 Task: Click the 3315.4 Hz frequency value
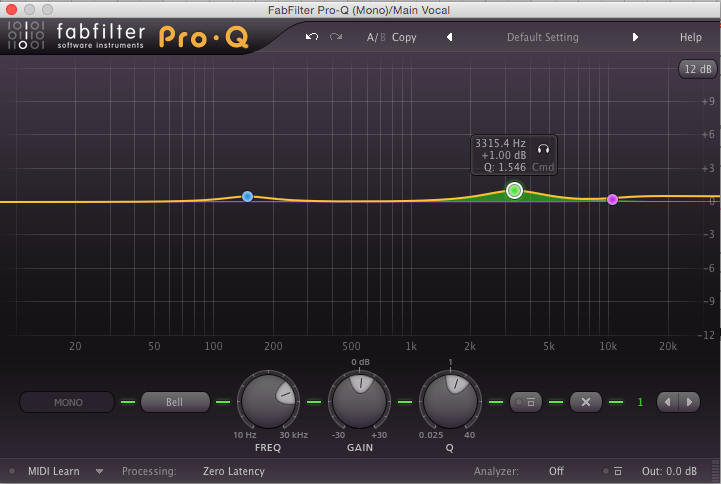tap(500, 143)
